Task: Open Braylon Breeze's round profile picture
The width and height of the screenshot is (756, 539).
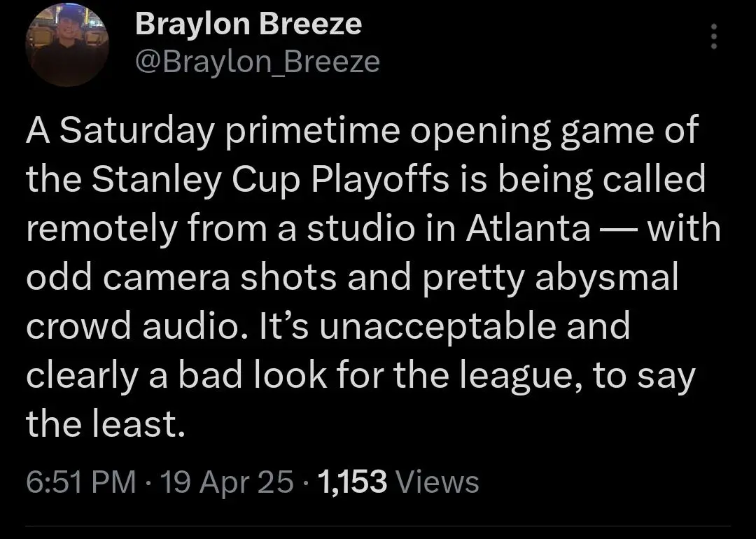Action: (67, 44)
